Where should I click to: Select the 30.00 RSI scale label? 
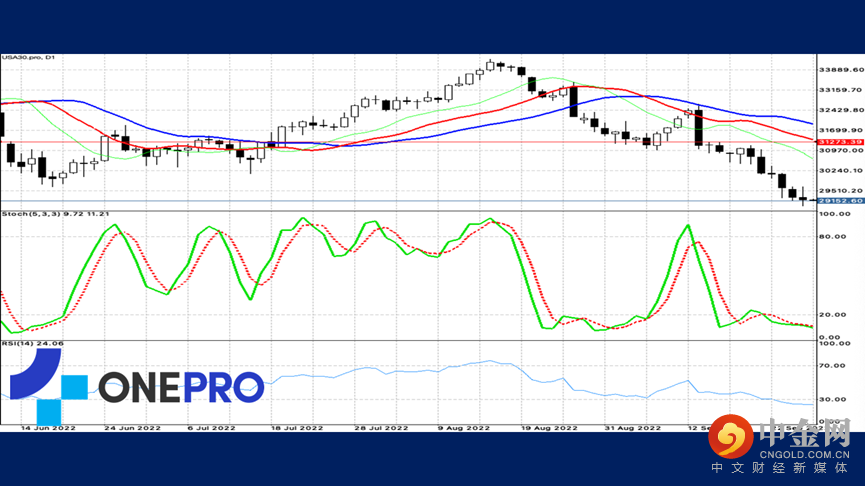pyautogui.click(x=832, y=399)
